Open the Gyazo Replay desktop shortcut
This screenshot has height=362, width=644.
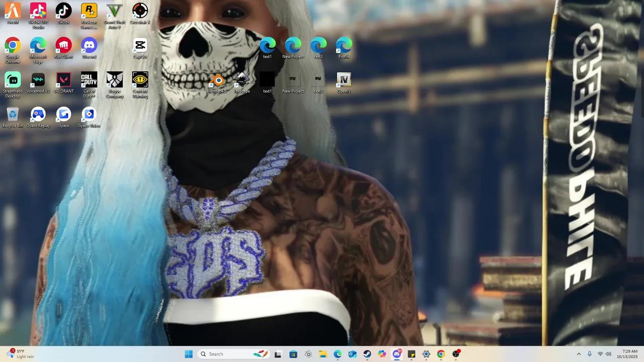(38, 118)
